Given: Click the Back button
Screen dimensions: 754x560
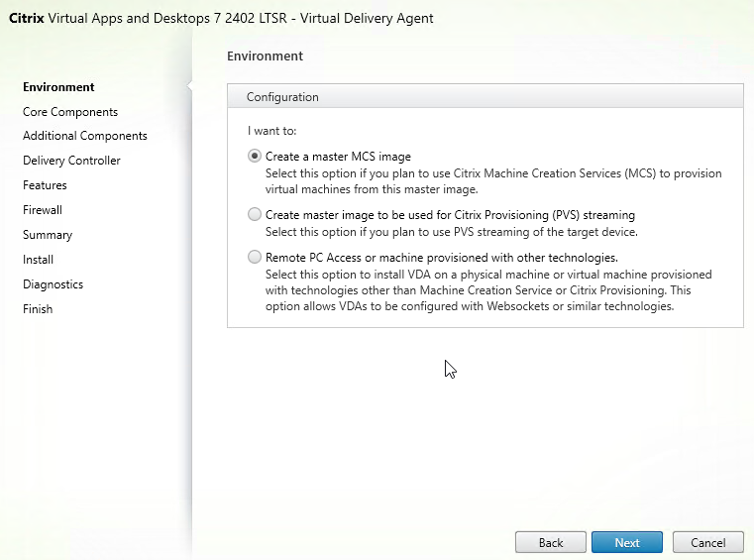Looking at the screenshot, I should click(551, 543).
